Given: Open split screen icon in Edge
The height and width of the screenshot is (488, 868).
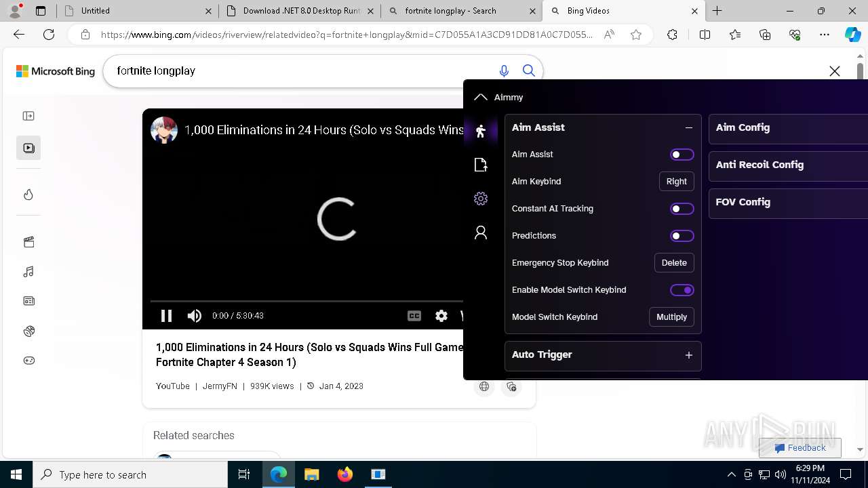Looking at the screenshot, I should coord(705,35).
